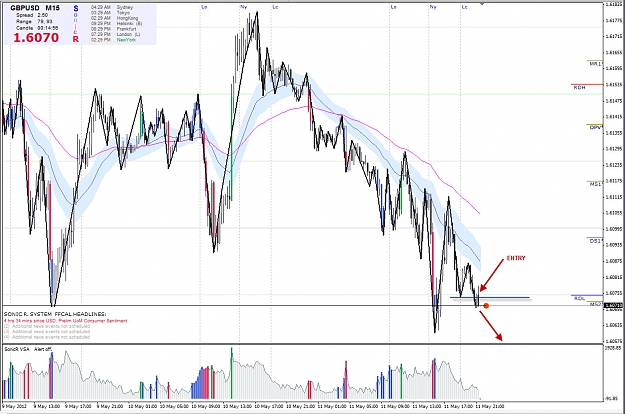Viewport: 625px width, 414px height.
Task: Click the SONIC R. SYSTEM FFCAL HEADLINES title
Action: 55,314
